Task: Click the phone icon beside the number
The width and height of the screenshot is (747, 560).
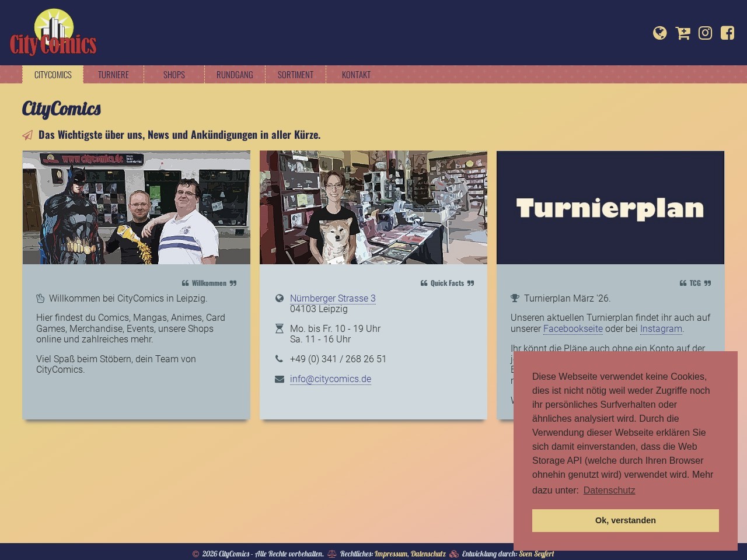Action: [x=279, y=359]
